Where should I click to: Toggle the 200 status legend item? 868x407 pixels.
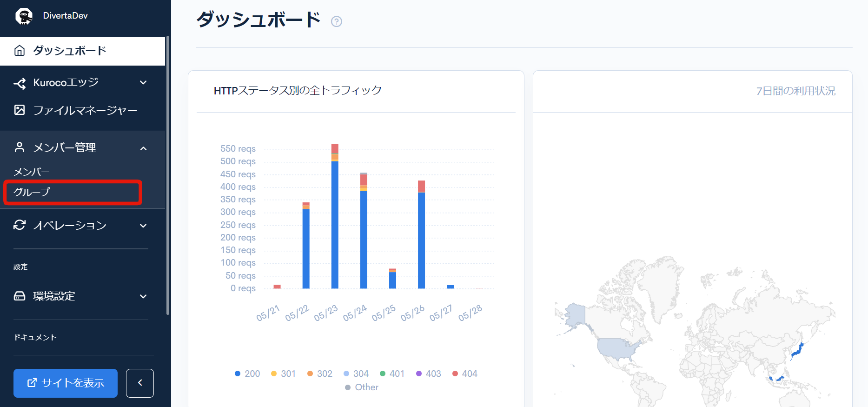point(247,374)
